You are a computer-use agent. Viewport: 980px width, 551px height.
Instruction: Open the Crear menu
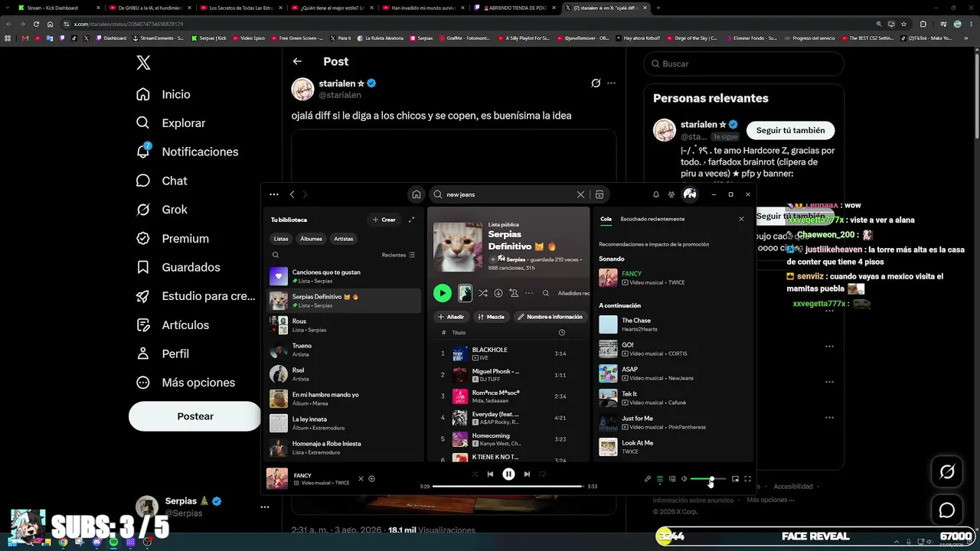pyautogui.click(x=384, y=220)
